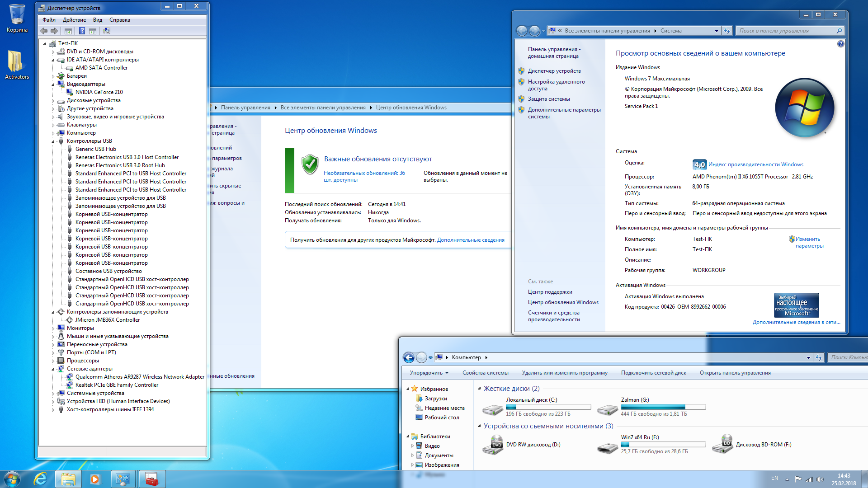Open the Вид menu in Device Manager
The height and width of the screenshot is (488, 868).
[98, 20]
